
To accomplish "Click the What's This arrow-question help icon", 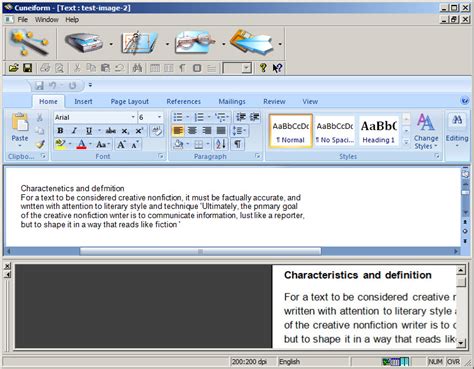I will (x=277, y=68).
